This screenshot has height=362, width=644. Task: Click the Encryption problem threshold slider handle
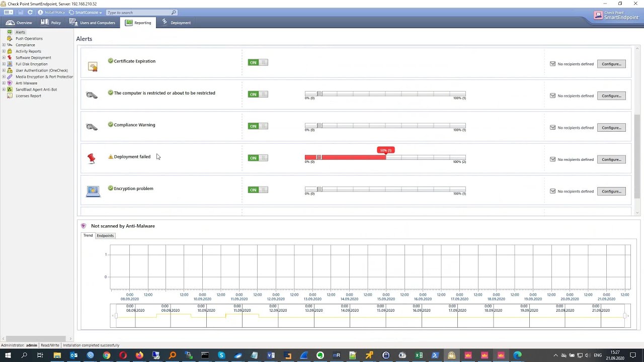tap(319, 190)
